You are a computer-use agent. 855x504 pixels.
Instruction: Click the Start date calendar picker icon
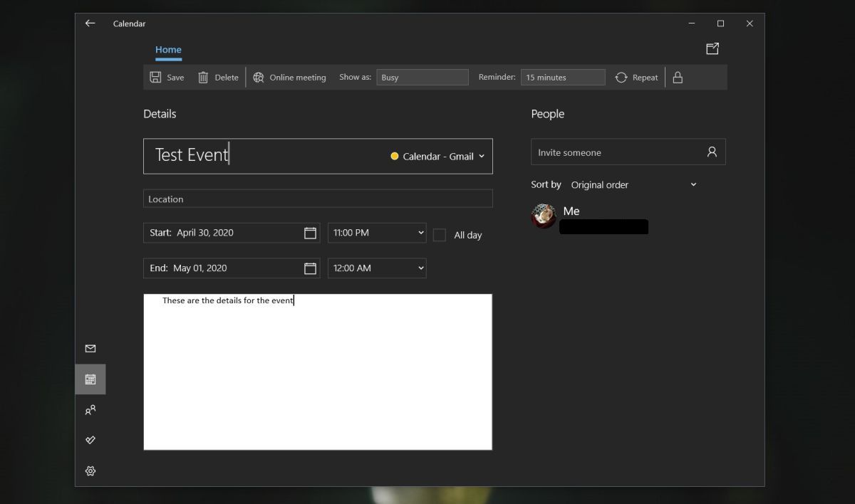(x=310, y=232)
